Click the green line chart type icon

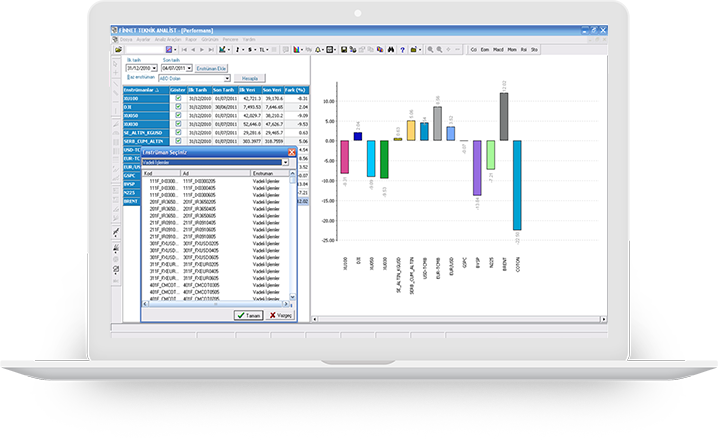coord(222,49)
